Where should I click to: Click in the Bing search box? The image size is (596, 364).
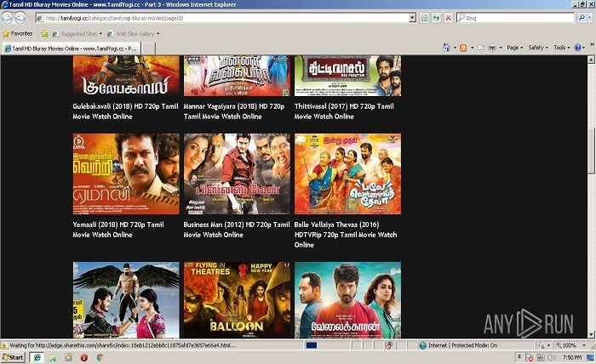pos(516,18)
